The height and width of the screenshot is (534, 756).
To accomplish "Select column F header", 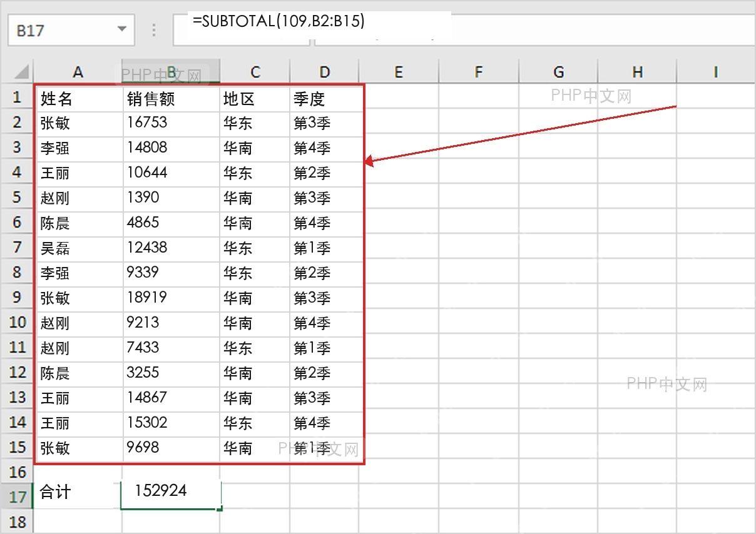I will click(478, 72).
